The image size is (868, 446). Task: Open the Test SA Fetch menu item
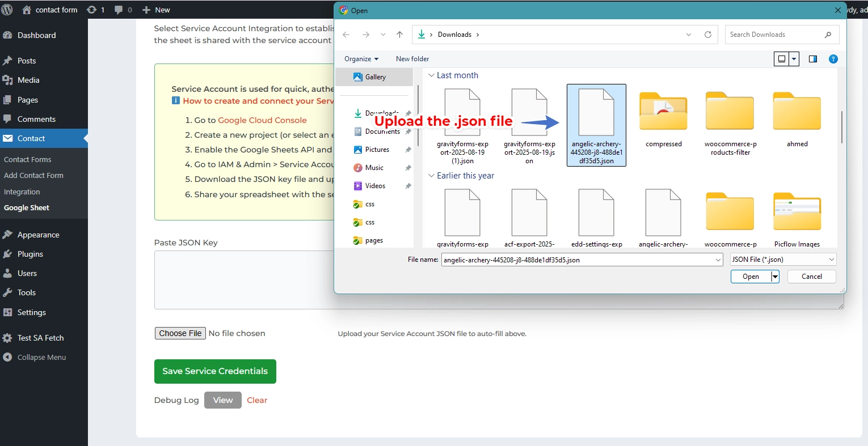[41, 338]
